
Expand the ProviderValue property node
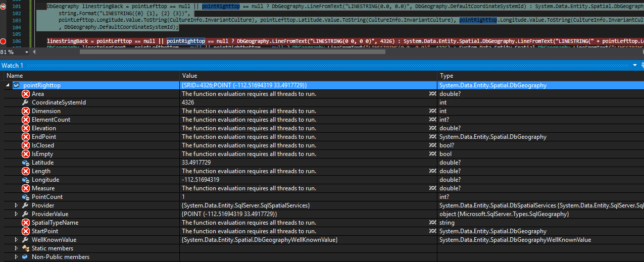16,214
